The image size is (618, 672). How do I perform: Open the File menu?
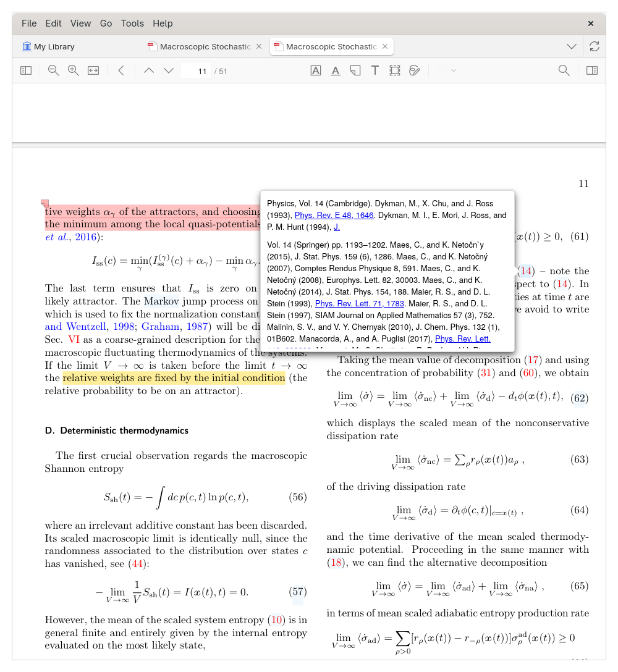click(29, 23)
